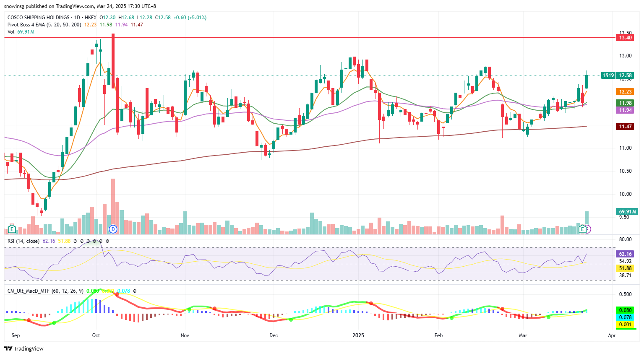Click the green 11.98 price axis label

[625, 103]
